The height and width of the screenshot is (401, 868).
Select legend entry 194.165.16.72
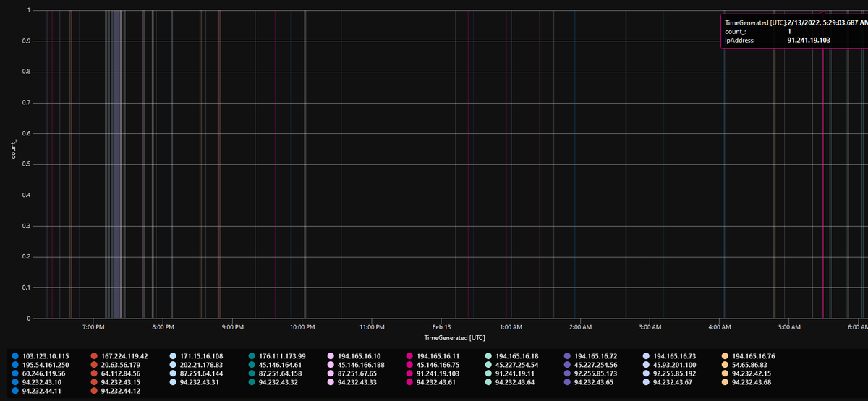(590, 356)
